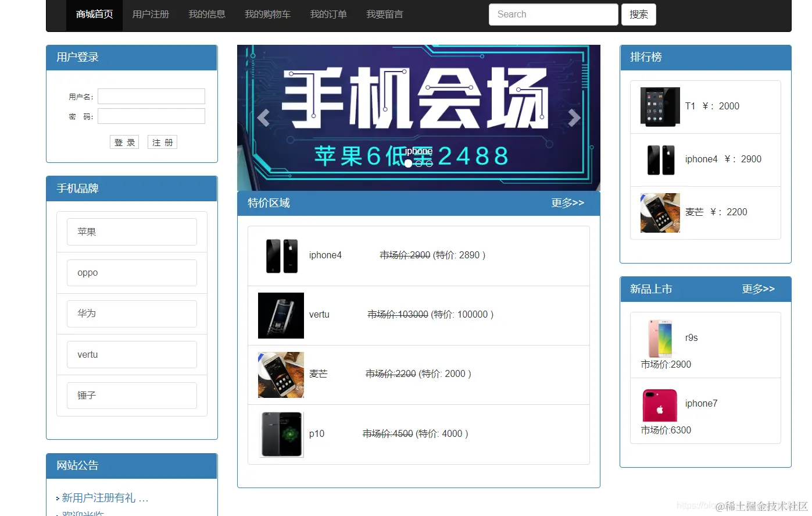Click the 用户登录 panel header

pos(132,57)
